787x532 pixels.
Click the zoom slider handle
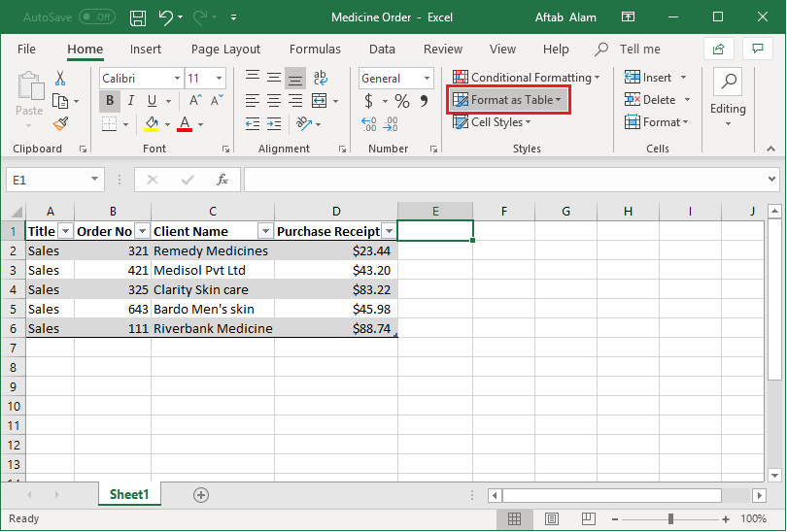tap(670, 519)
